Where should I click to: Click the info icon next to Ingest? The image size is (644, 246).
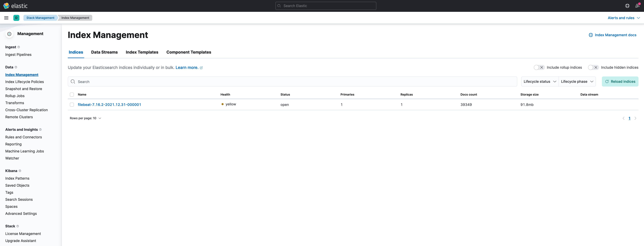coord(19,47)
